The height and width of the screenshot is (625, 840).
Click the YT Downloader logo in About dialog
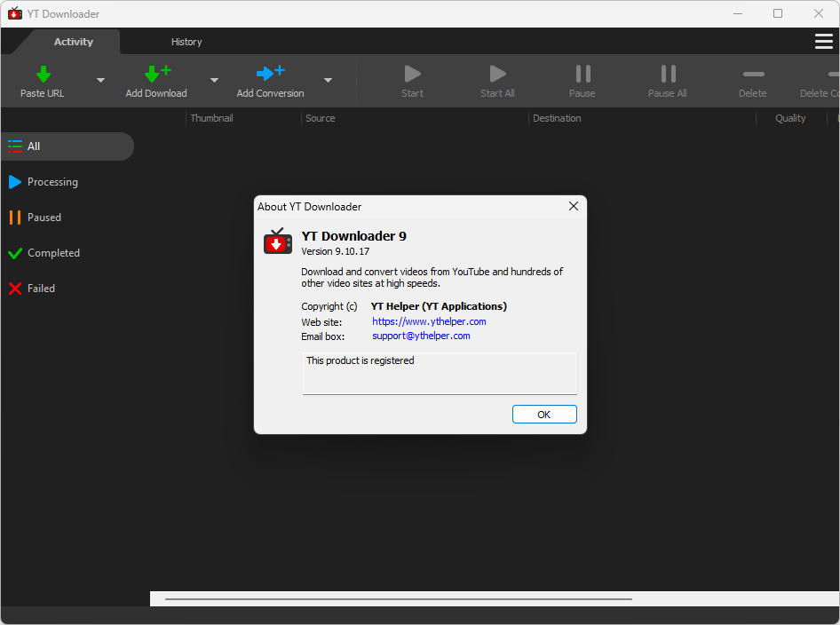pos(278,241)
